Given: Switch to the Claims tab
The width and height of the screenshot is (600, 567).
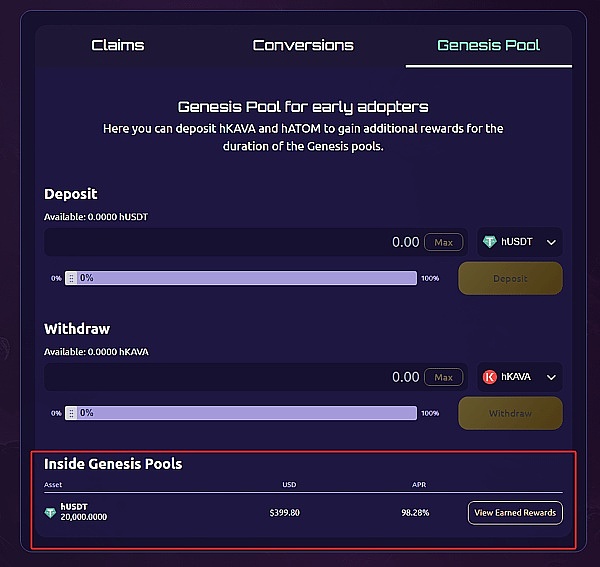Looking at the screenshot, I should (x=118, y=45).
